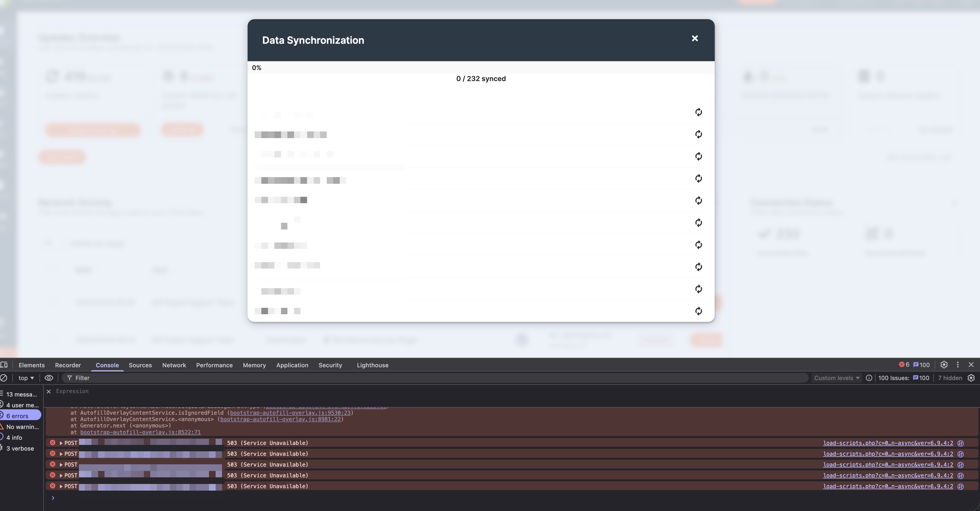This screenshot has height=511, width=980.
Task: Open the top JavaScript context dropdown
Action: 26,378
